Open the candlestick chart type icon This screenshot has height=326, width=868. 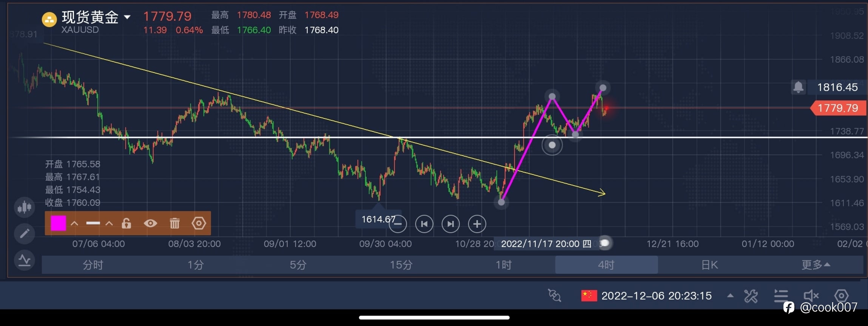tap(25, 207)
